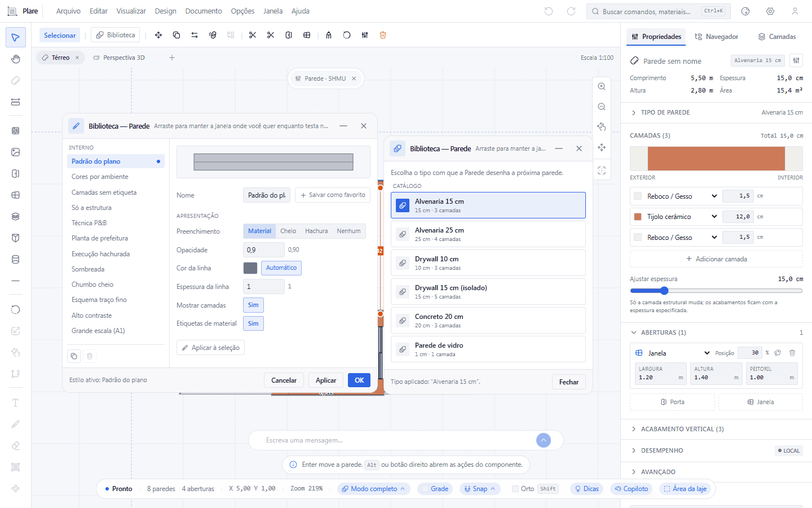Open the Documento menu
The height and width of the screenshot is (508, 812).
pos(204,11)
